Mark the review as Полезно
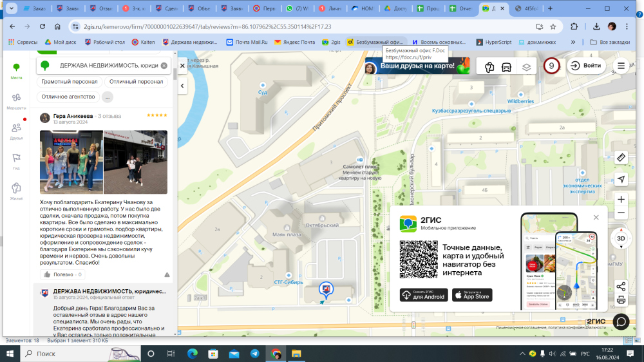The image size is (644, 362). click(x=63, y=274)
